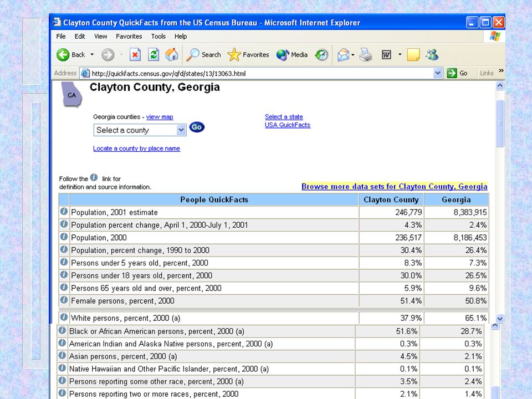Open the History clock icon
The width and height of the screenshot is (532, 399).
click(x=321, y=55)
